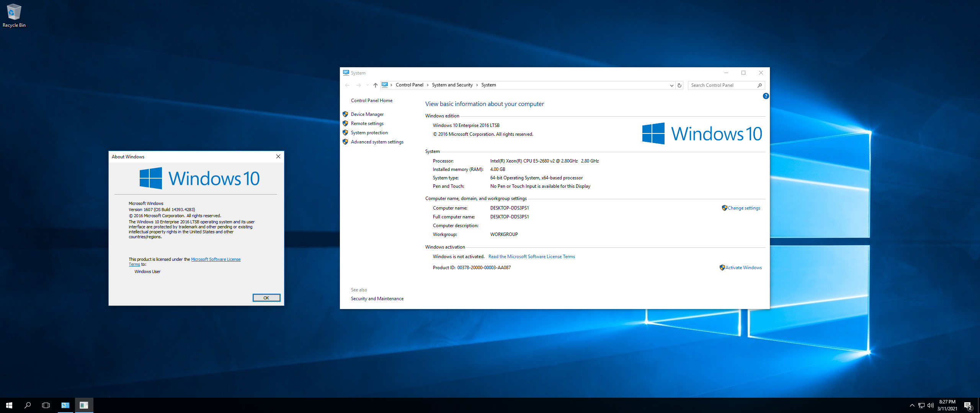Click OK in About Windows dialog

click(x=266, y=298)
